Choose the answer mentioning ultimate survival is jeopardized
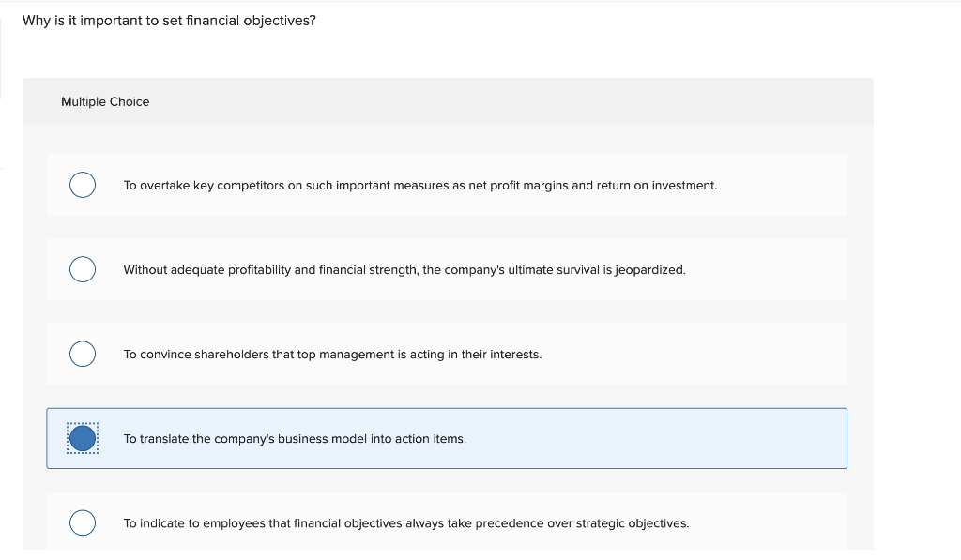This screenshot has width=961, height=560. coord(404,269)
